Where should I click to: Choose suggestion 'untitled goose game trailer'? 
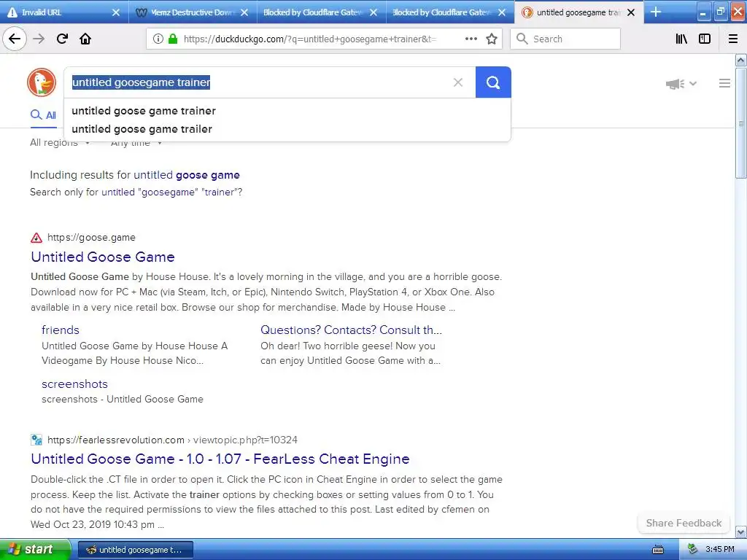point(142,129)
